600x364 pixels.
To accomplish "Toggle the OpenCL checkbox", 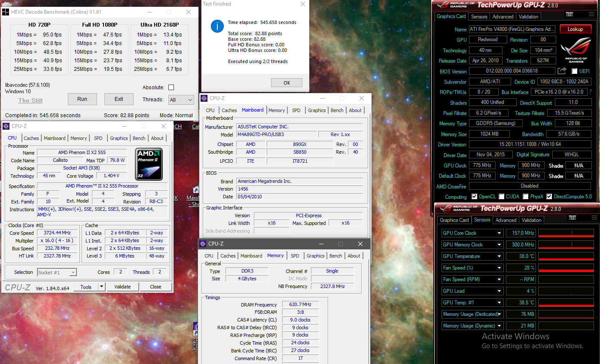I will coord(474,197).
